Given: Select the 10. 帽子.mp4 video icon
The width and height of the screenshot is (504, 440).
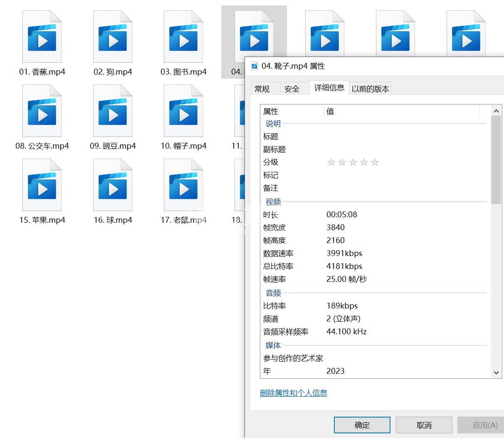Looking at the screenshot, I should pyautogui.click(x=183, y=112).
